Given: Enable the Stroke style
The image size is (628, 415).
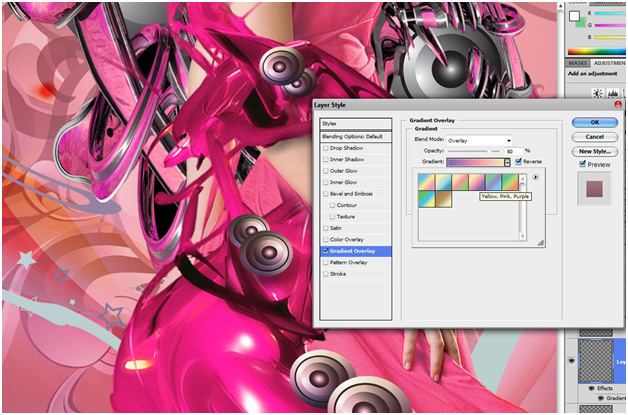Looking at the screenshot, I should click(x=326, y=274).
